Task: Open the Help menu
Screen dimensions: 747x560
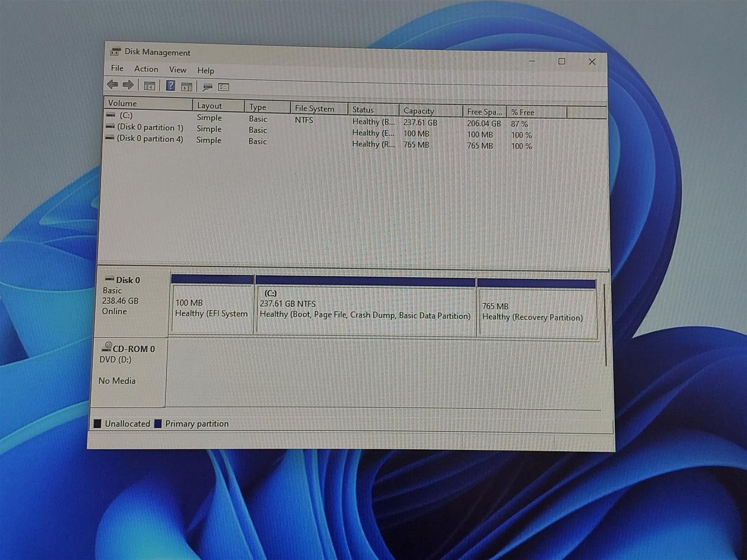Action: click(x=205, y=70)
